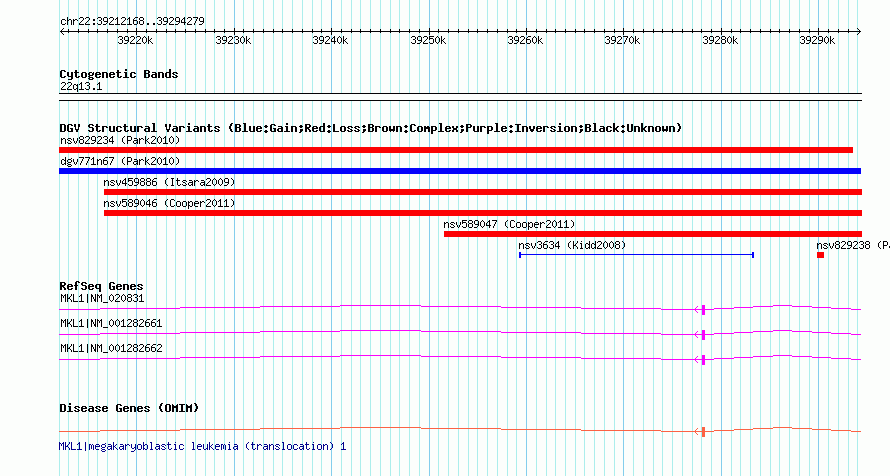Click the 39270k ruler position
The image size is (890, 476).
tap(622, 40)
